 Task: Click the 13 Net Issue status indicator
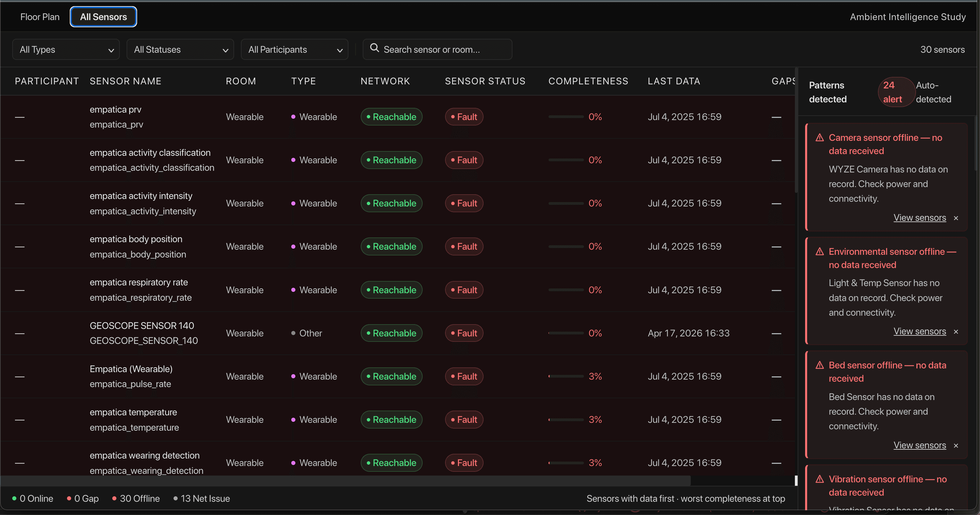point(202,498)
